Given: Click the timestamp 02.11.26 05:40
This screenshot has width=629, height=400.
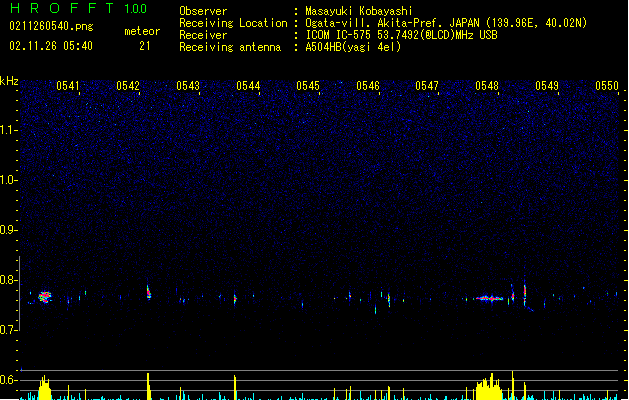Looking at the screenshot, I should click(51, 46).
